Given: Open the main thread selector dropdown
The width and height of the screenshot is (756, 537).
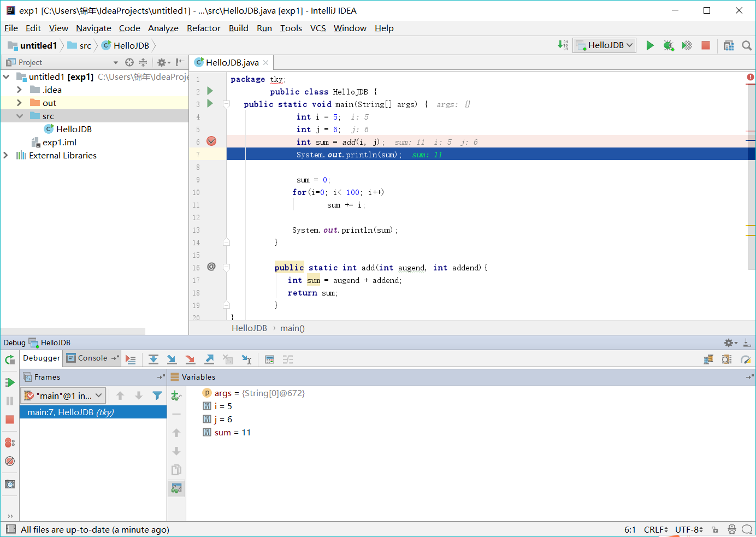Looking at the screenshot, I should point(63,396).
